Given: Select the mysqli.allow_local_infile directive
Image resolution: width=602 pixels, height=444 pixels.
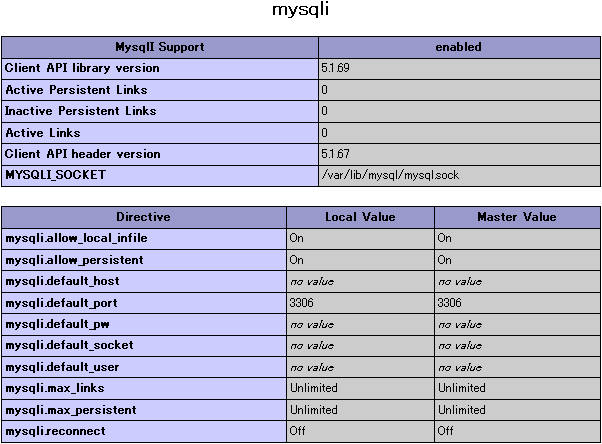Looking at the screenshot, I should [74, 239].
